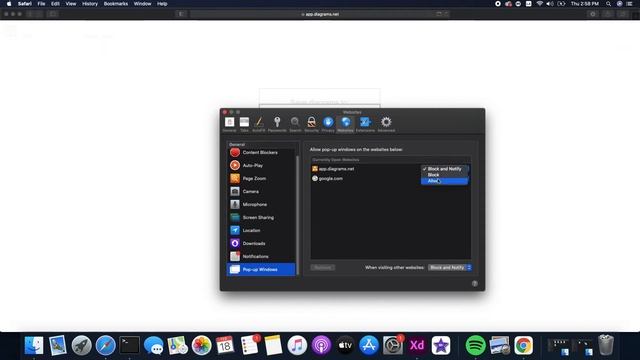Open the History menu
640x360 pixels.
(x=90, y=4)
